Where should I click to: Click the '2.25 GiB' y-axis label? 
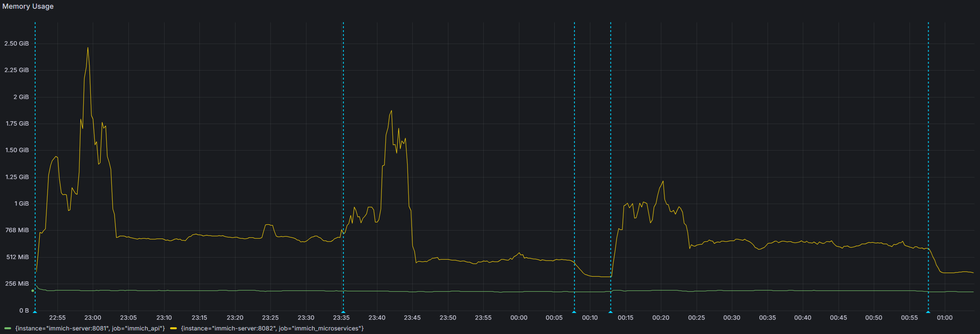click(x=17, y=70)
